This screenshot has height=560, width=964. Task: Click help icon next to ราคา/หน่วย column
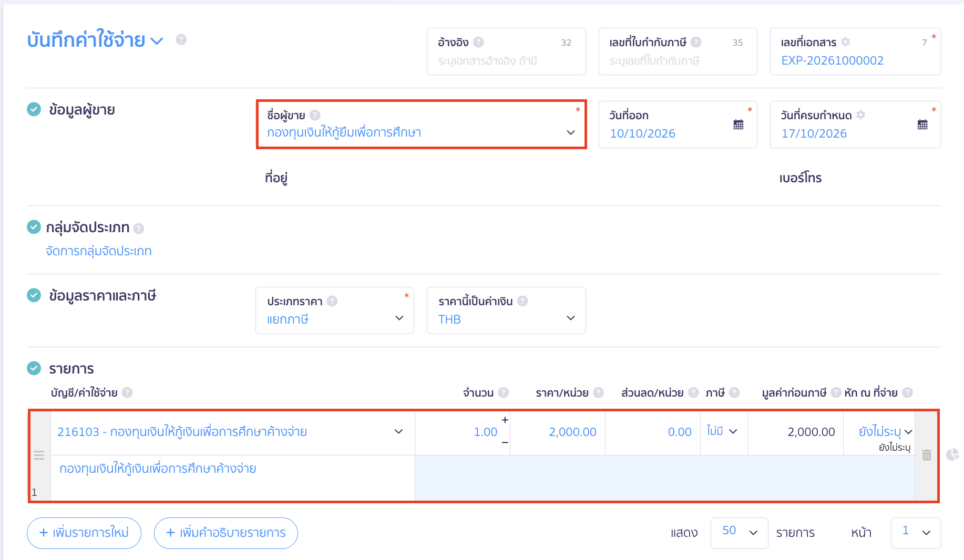tap(598, 392)
